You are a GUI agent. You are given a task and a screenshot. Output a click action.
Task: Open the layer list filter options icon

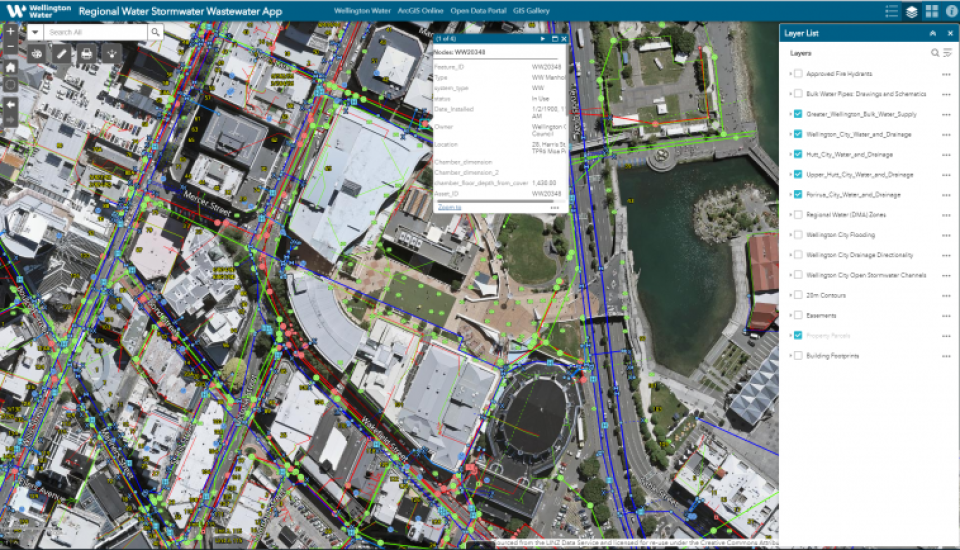click(x=947, y=53)
